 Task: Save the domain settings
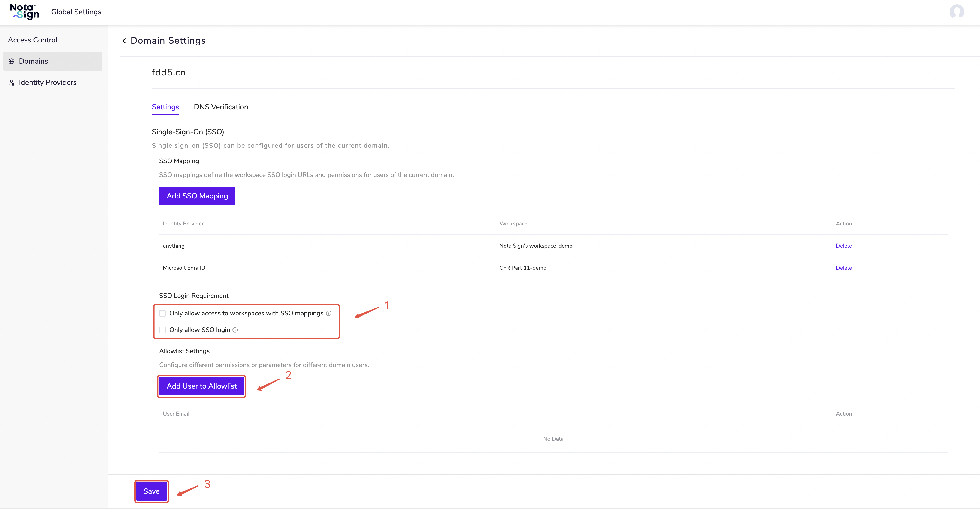pyautogui.click(x=151, y=491)
